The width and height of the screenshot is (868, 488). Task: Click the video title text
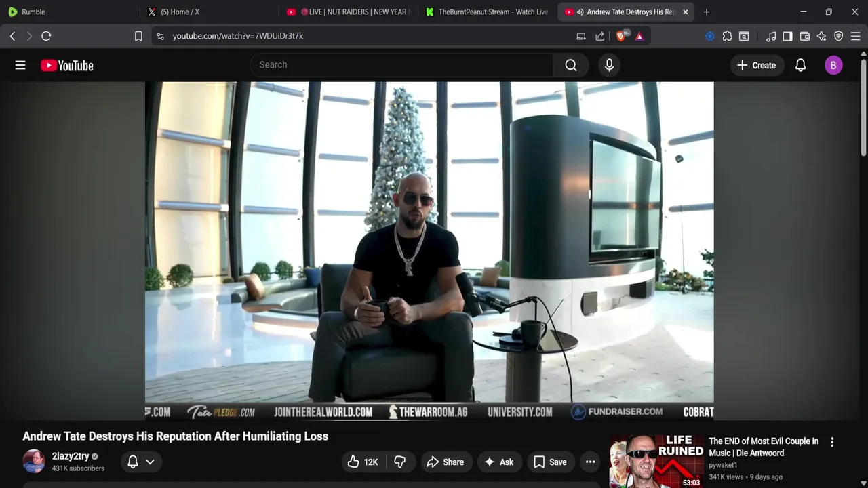point(176,436)
